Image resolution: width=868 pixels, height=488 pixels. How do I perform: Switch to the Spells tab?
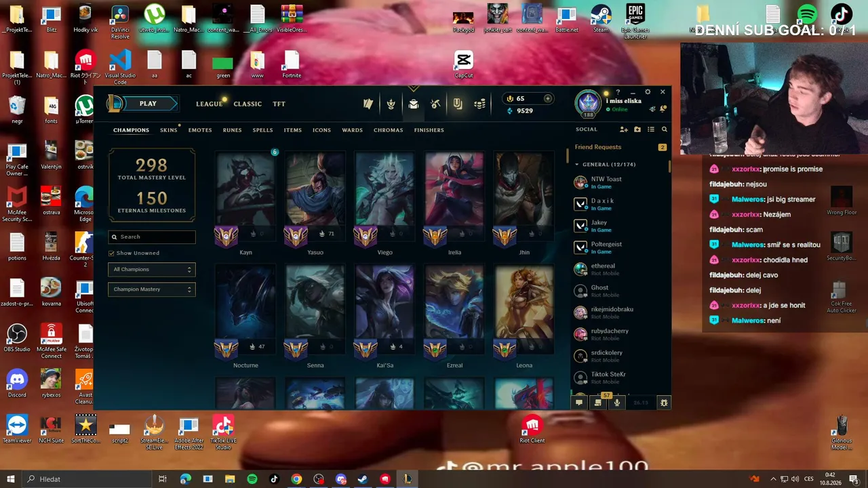coord(262,130)
